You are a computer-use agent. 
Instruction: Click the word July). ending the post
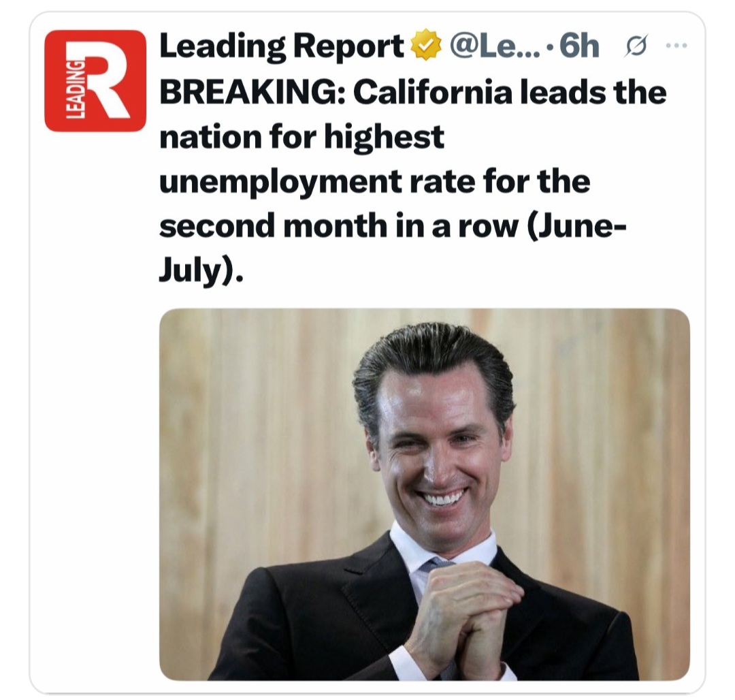point(201,272)
